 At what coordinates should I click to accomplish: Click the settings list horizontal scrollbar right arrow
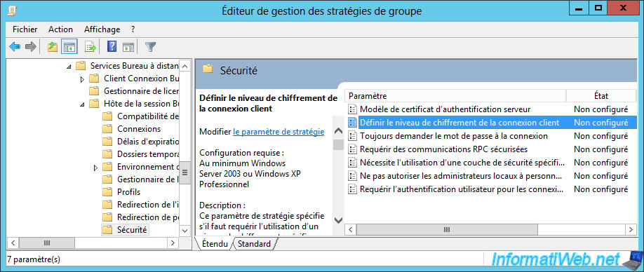click(631, 229)
